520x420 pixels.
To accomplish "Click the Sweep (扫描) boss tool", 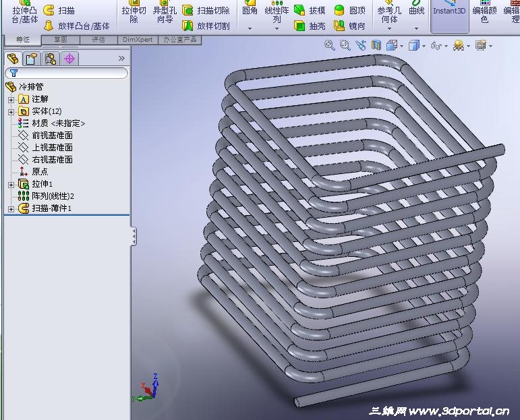I will 59,11.
